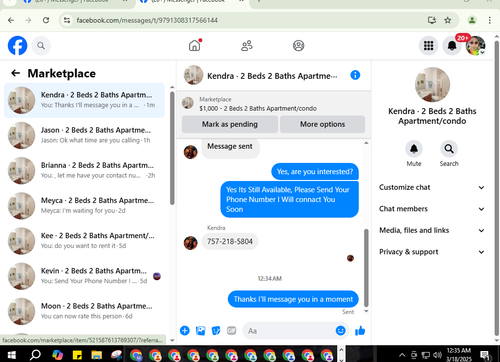The width and height of the screenshot is (500, 362).
Task: Select 'Yes, are you interested?' bubble
Action: (x=315, y=172)
